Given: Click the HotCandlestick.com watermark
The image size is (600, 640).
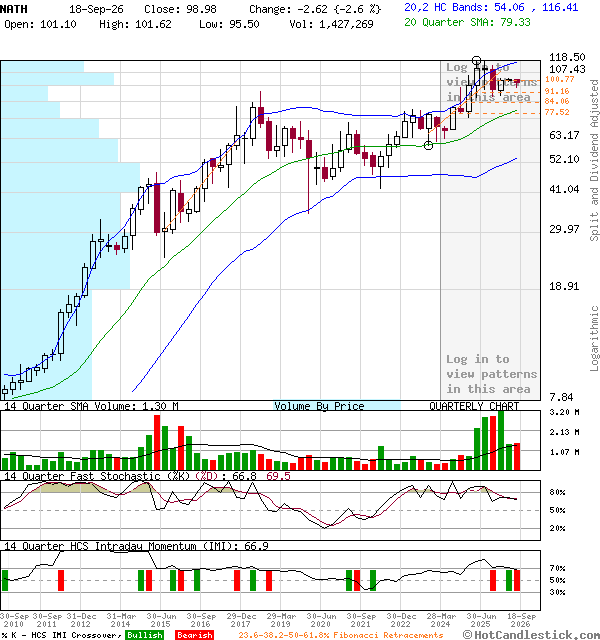Looking at the screenshot, I should click(x=531, y=635).
